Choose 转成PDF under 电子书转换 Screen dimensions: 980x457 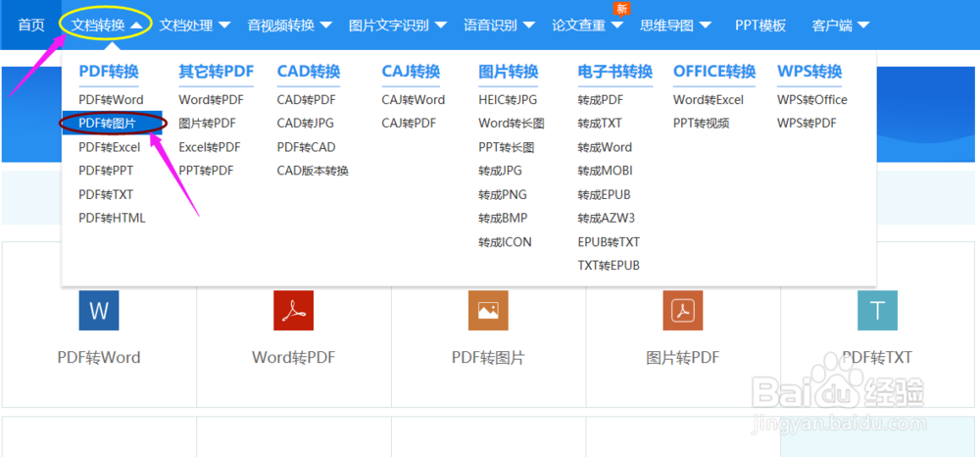(x=600, y=99)
